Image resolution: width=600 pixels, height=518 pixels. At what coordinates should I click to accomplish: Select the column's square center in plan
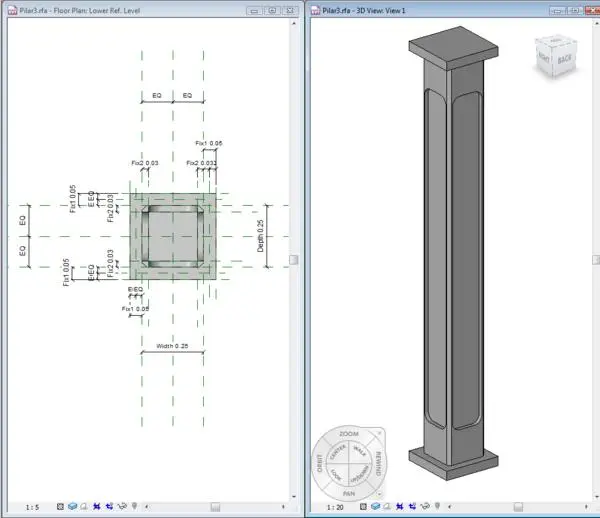[173, 236]
